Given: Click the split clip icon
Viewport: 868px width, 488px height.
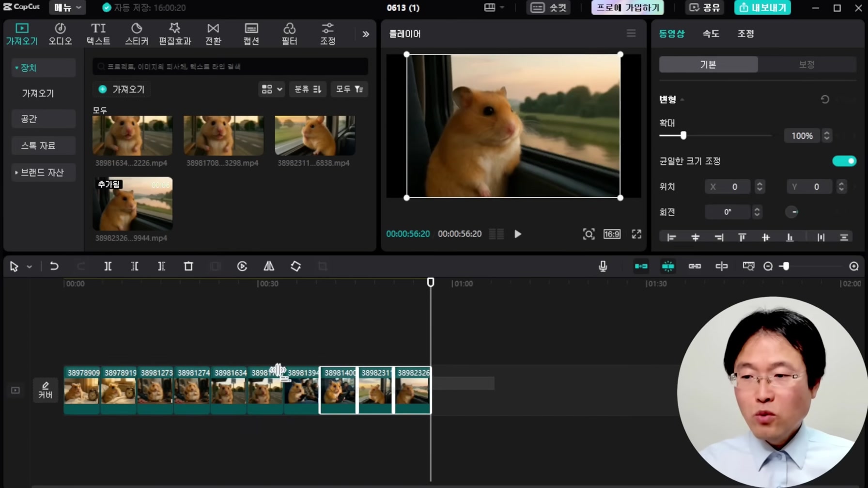Looking at the screenshot, I should pyautogui.click(x=108, y=266).
